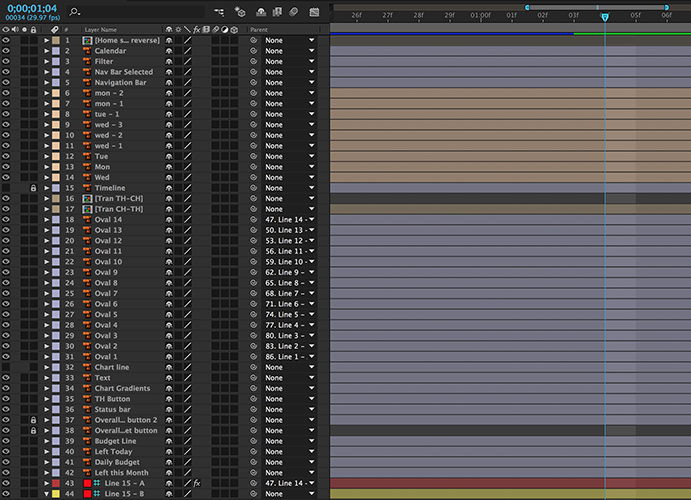Click the fx switch on Line 15 - A
Viewport: 691px width, 500px height.
pos(197,483)
